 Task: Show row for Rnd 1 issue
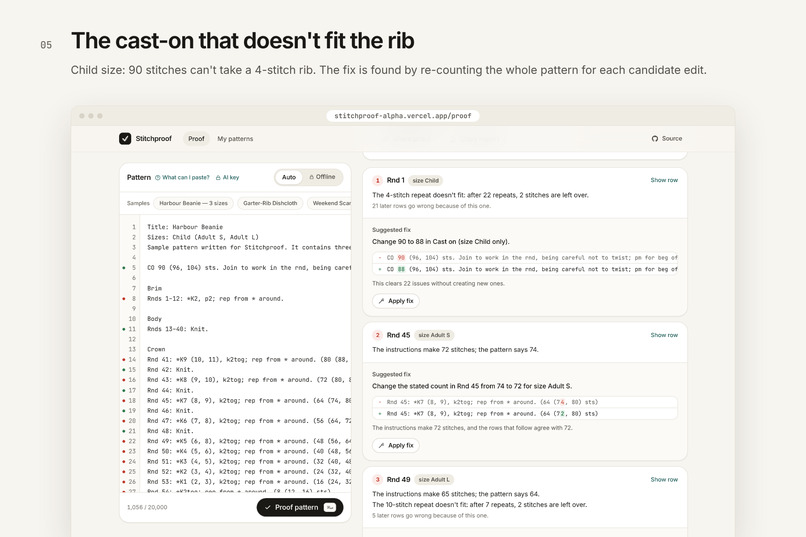(664, 180)
